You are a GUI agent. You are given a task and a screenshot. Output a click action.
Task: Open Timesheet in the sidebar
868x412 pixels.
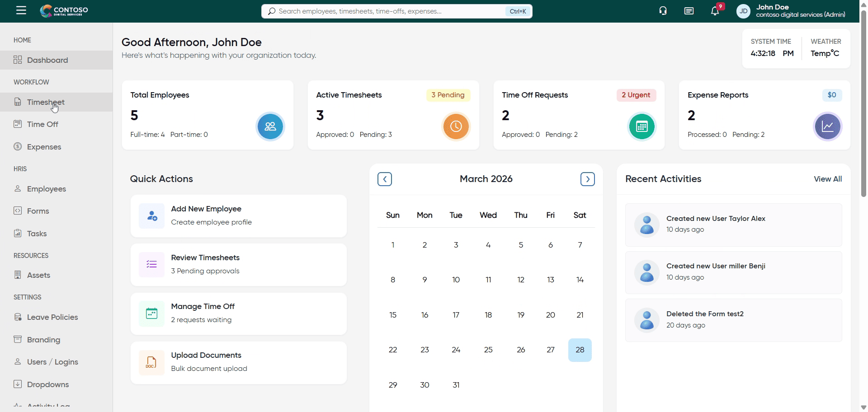pyautogui.click(x=46, y=102)
